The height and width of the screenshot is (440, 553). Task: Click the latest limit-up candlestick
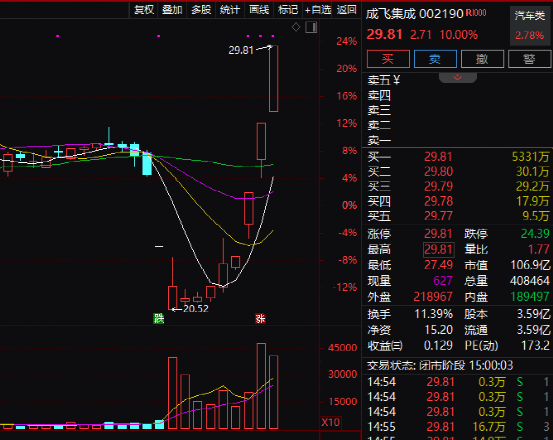(x=273, y=78)
